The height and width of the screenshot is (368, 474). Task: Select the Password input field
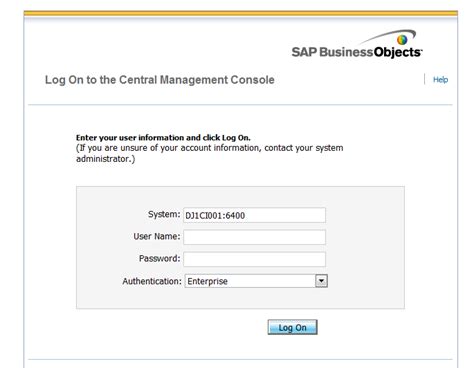254,259
